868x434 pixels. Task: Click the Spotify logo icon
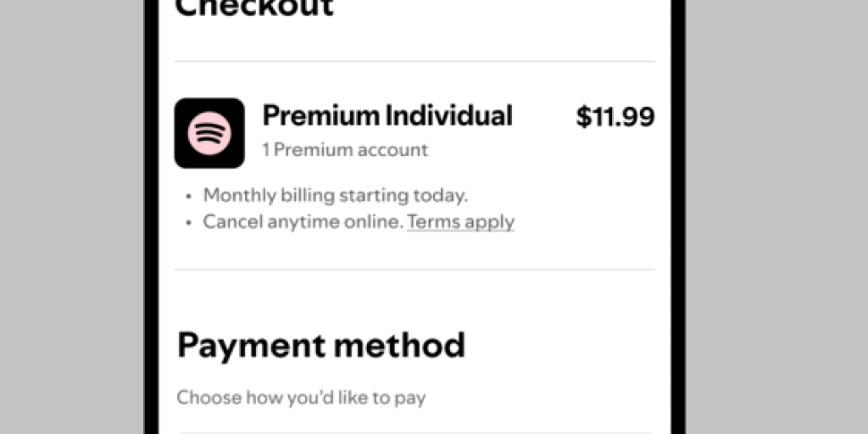(209, 133)
